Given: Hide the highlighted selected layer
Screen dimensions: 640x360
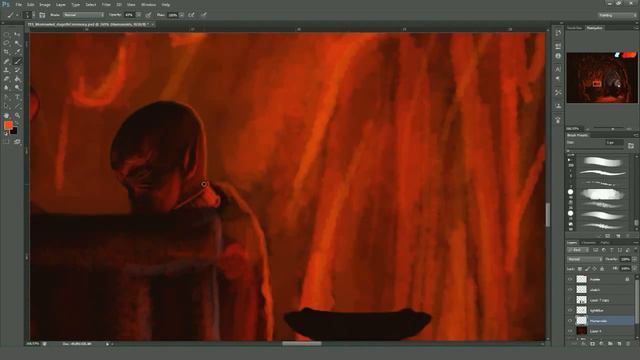Looking at the screenshot, I should [570, 321].
